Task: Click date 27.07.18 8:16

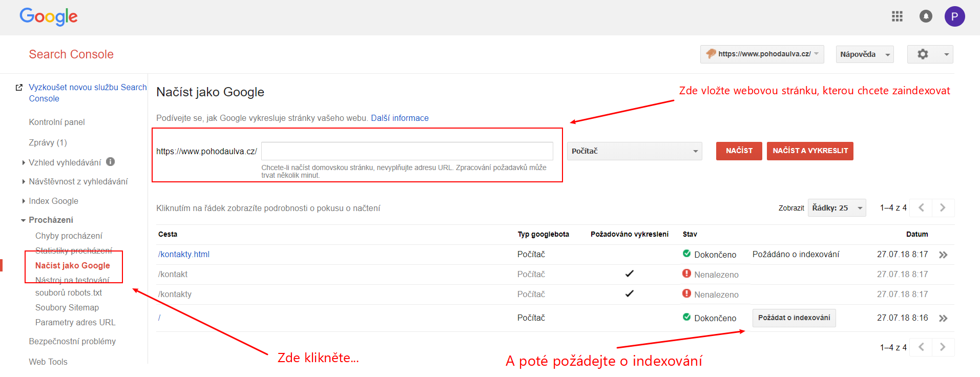Action: (x=902, y=318)
